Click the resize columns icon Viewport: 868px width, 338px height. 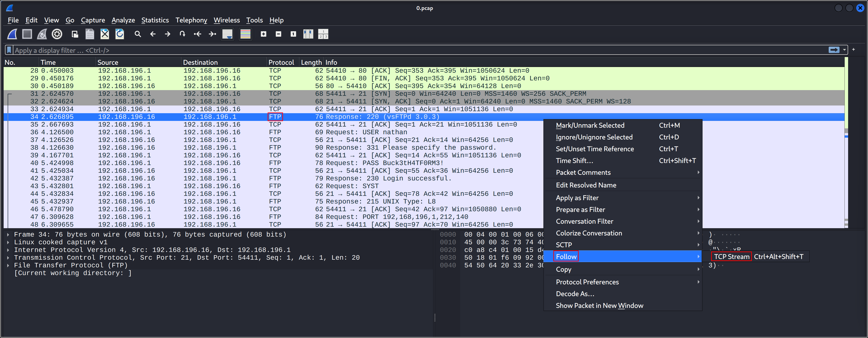[308, 34]
